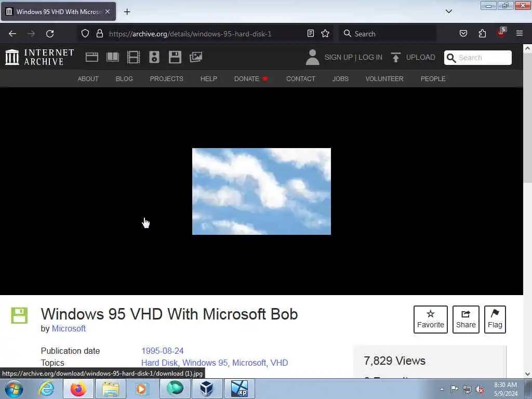Open the Video film icon

pos(134,57)
